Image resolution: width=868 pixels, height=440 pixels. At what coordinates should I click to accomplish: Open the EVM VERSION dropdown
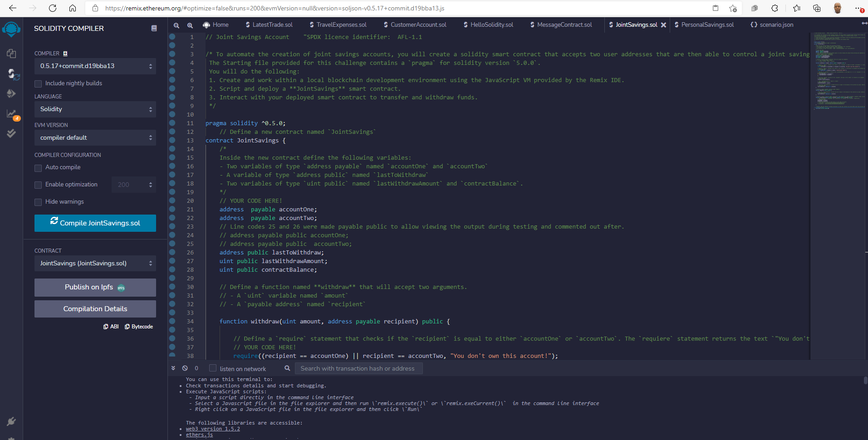pos(95,137)
